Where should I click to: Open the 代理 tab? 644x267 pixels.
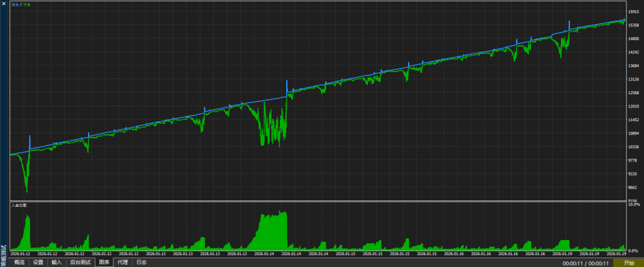(x=123, y=262)
